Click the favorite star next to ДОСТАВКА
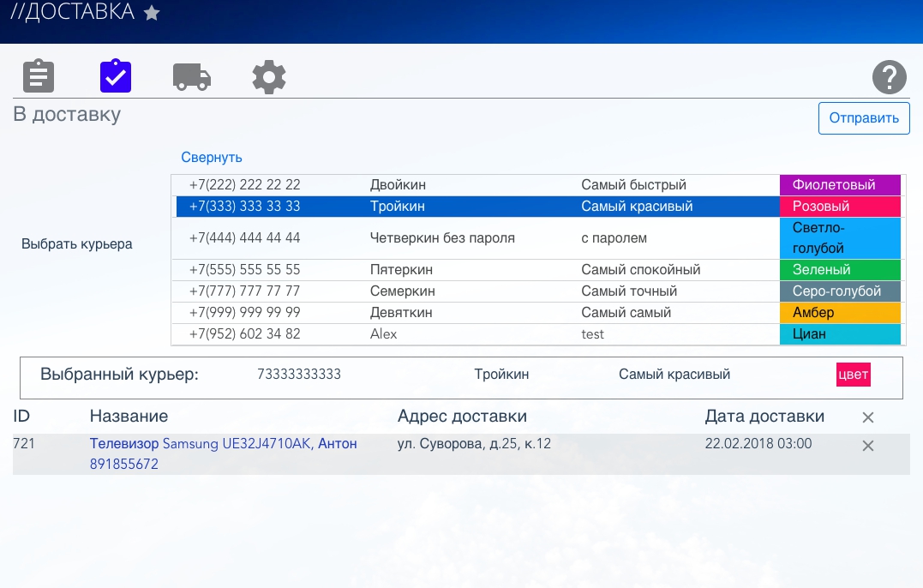The height and width of the screenshot is (588, 923). pos(152,13)
